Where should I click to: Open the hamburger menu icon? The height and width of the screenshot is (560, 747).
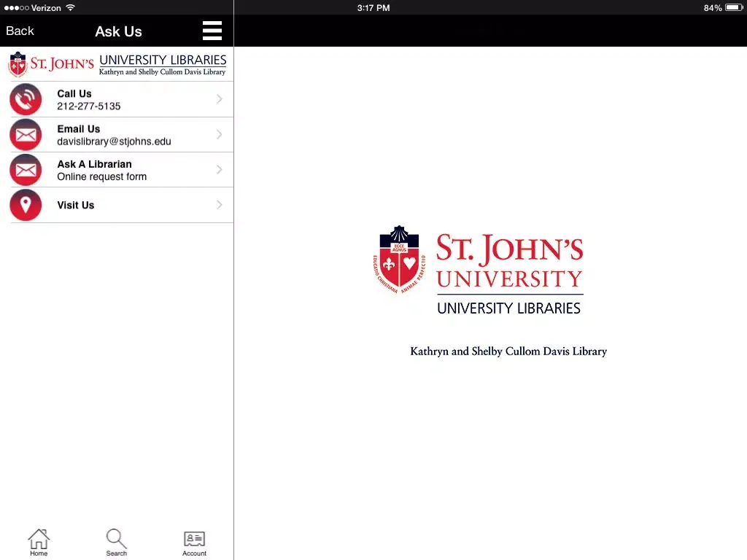click(x=212, y=31)
